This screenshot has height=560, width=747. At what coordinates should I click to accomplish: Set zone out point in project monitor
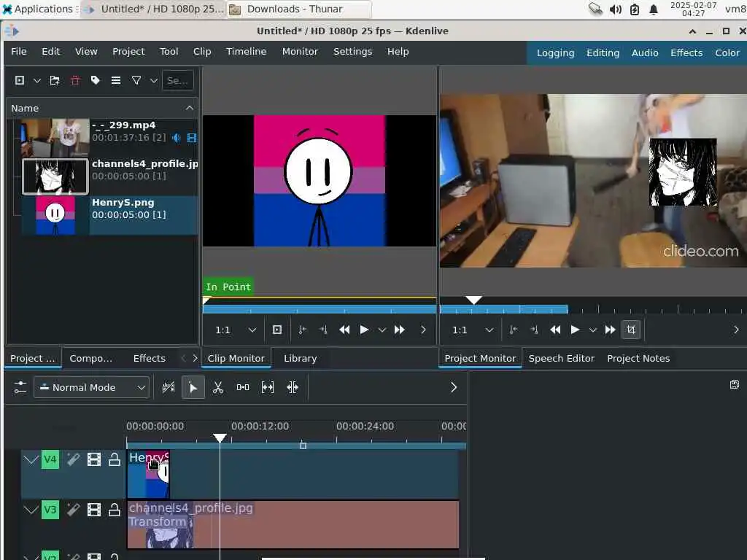click(x=534, y=330)
